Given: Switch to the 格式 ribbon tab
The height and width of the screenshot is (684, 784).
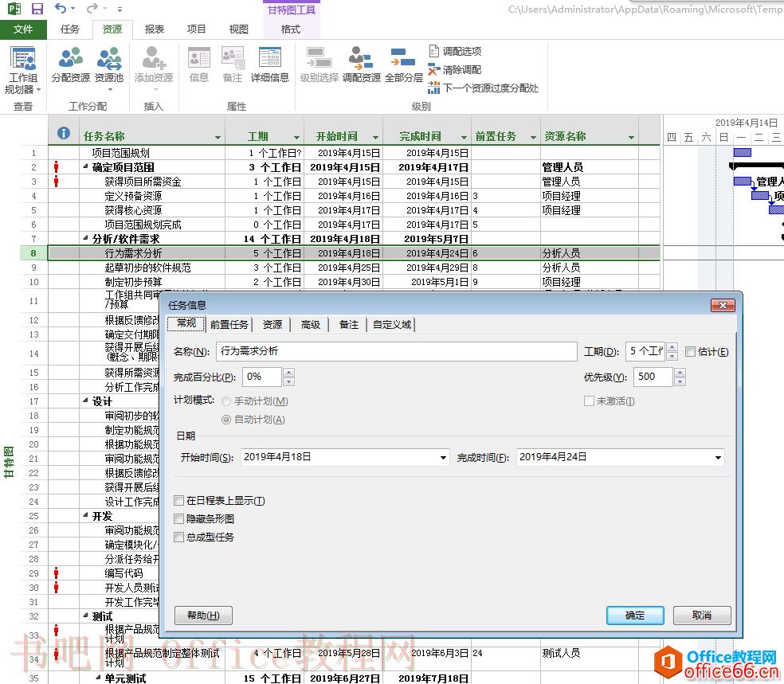Looking at the screenshot, I should point(291,29).
